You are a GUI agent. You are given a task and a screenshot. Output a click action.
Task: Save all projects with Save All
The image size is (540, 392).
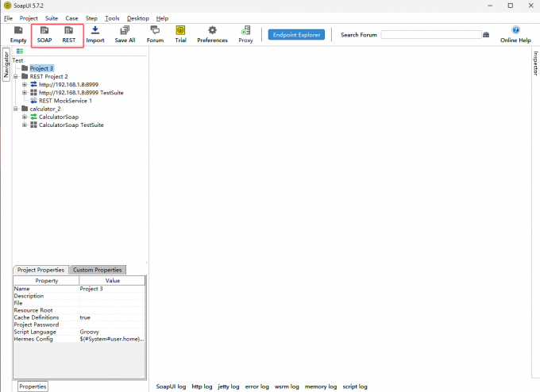point(125,35)
